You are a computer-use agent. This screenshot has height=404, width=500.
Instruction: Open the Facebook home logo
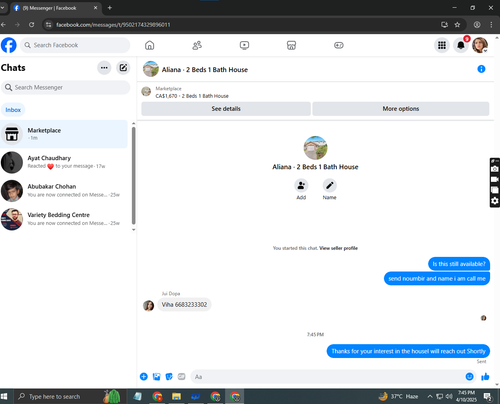pyautogui.click(x=9, y=45)
